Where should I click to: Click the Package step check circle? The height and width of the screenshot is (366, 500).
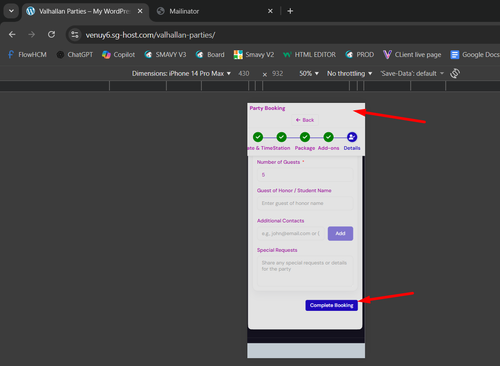tap(305, 137)
